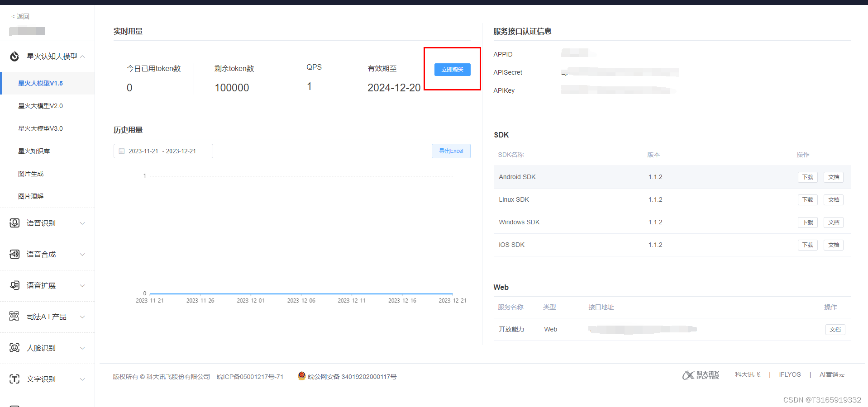The image size is (868, 407).
Task: Click the 有效期至 date 2024-12-20
Action: coord(394,88)
